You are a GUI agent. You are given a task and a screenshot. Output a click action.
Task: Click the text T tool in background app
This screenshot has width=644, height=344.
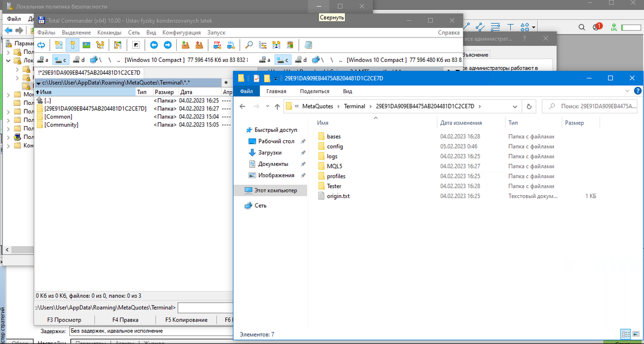pyautogui.click(x=510, y=27)
